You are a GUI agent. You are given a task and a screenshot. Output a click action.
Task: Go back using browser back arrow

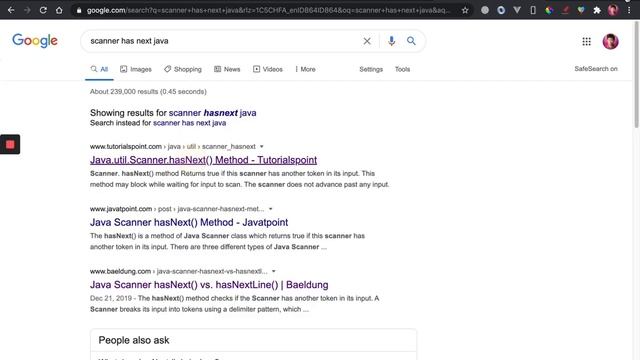tap(11, 10)
